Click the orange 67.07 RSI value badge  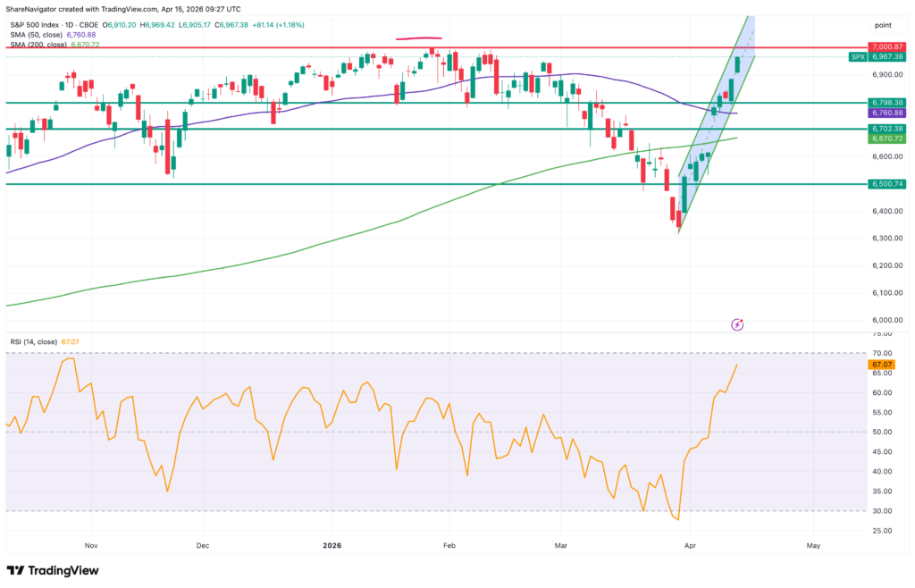883,365
